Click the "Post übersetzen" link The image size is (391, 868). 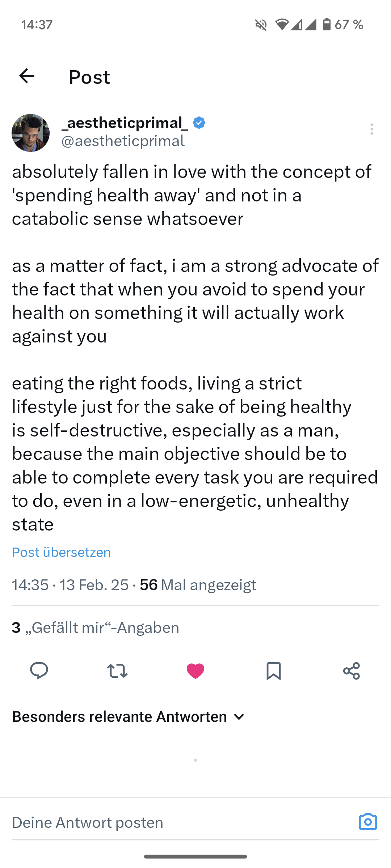62,552
